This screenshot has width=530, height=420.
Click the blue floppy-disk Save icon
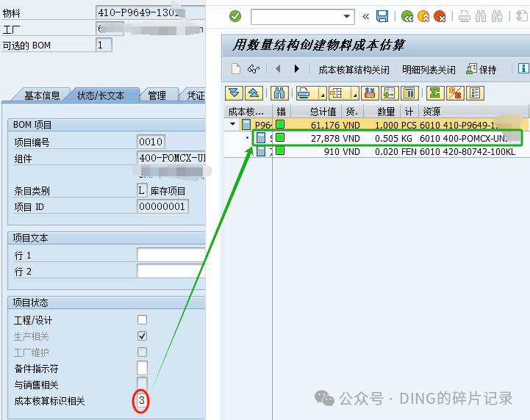pos(382,16)
